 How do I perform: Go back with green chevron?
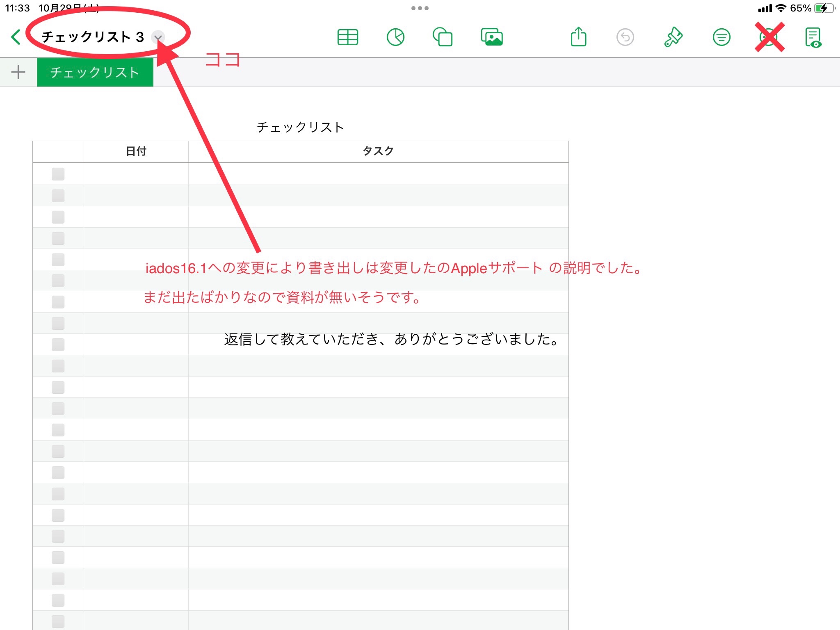(16, 37)
